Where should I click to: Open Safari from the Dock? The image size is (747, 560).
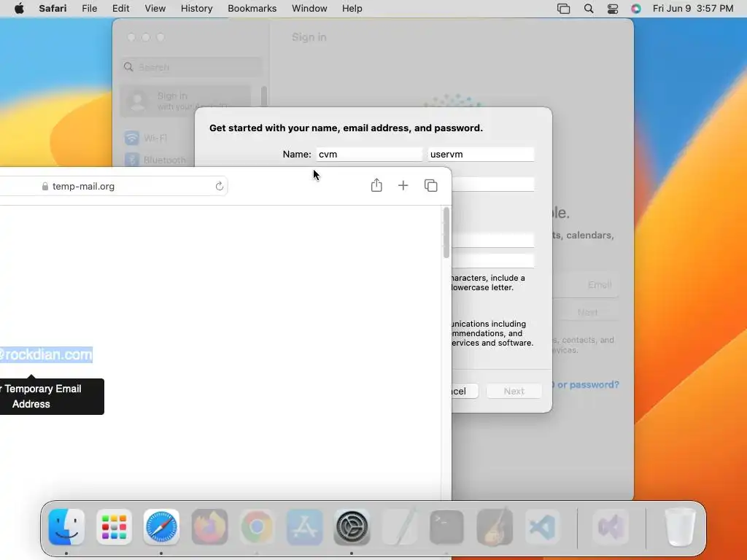[161, 526]
